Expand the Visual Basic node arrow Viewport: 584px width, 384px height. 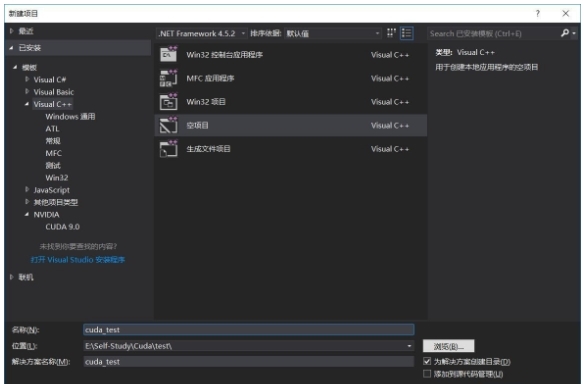(x=27, y=91)
